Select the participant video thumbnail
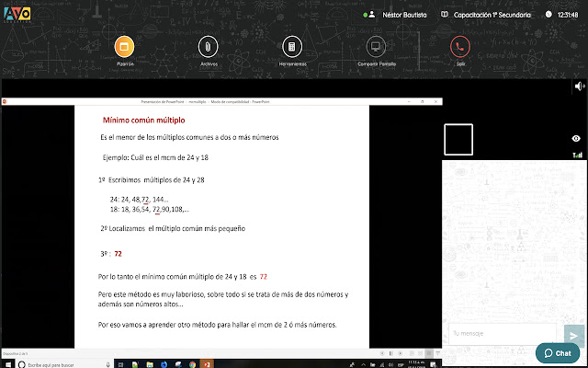Image resolution: width=588 pixels, height=368 pixels. (x=458, y=139)
